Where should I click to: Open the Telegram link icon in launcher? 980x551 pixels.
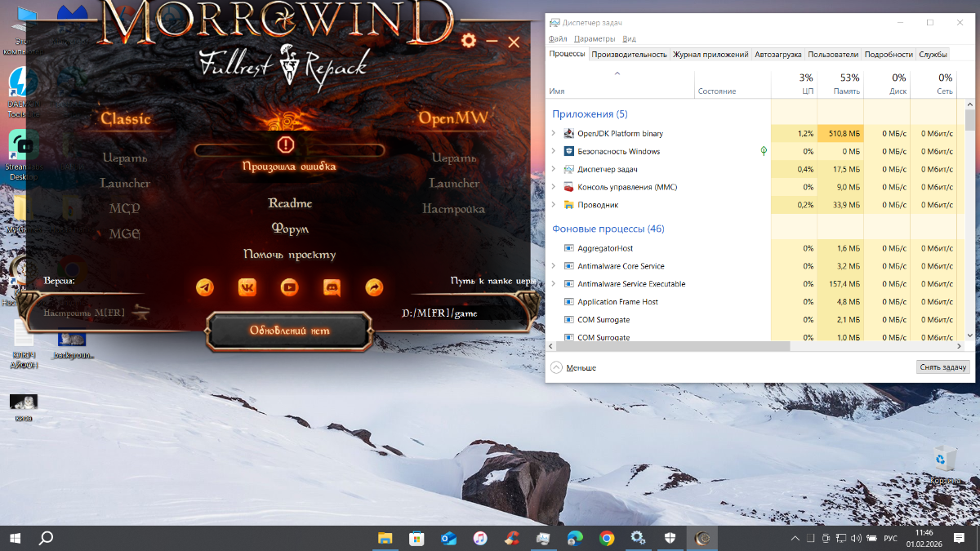pyautogui.click(x=205, y=287)
